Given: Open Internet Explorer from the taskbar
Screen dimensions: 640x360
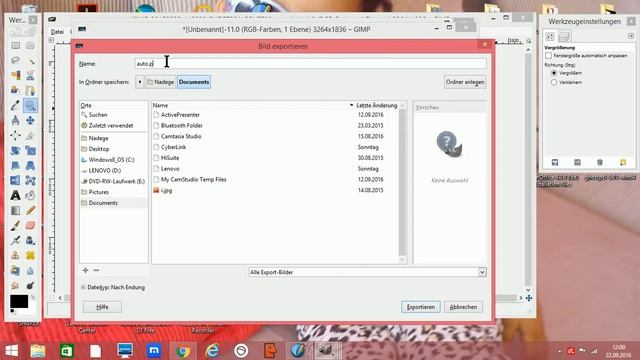Looking at the screenshot, I should pos(212,351).
